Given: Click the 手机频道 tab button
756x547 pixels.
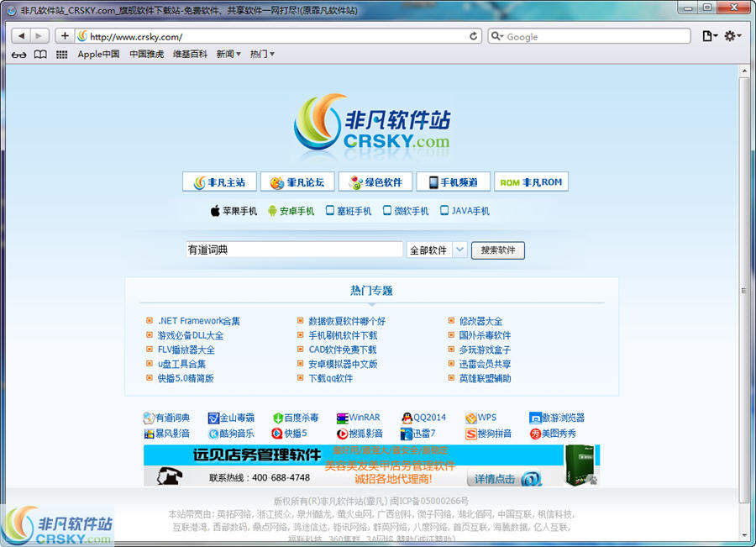Looking at the screenshot, I should [454, 181].
